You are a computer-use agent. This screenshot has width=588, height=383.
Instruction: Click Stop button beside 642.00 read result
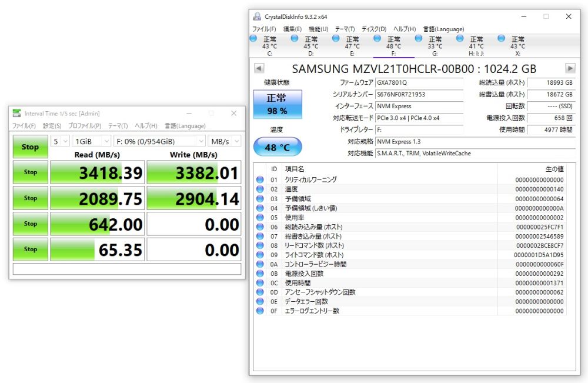pos(31,224)
